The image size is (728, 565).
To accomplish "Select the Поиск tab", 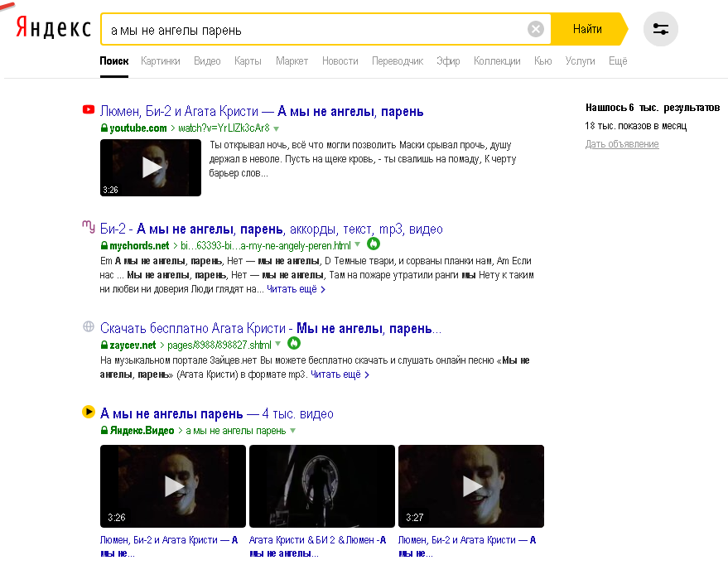I will click(x=113, y=60).
